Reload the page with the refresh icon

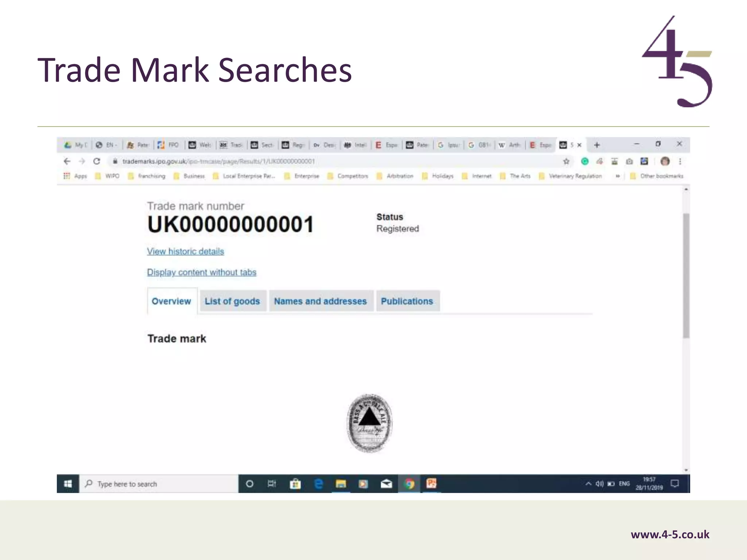[97, 161]
